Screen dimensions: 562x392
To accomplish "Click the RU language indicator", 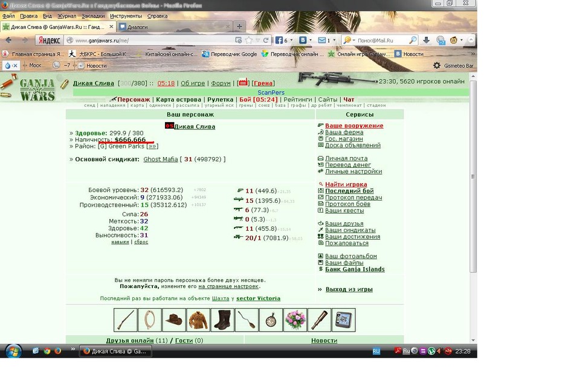I will click(376, 351).
